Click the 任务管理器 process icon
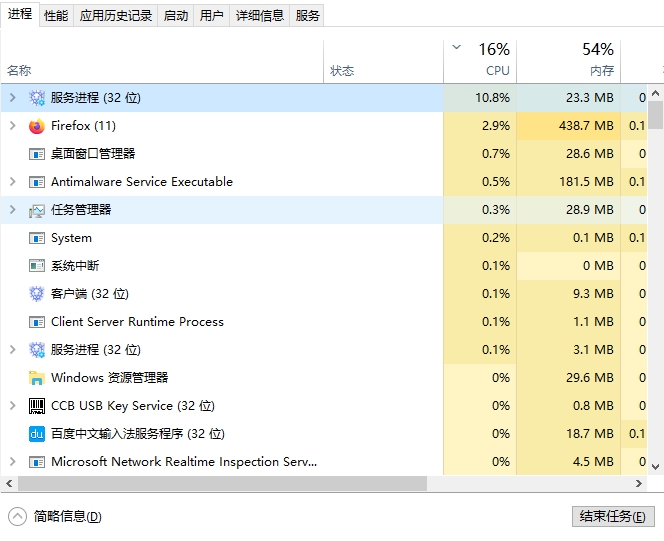 (x=37, y=210)
